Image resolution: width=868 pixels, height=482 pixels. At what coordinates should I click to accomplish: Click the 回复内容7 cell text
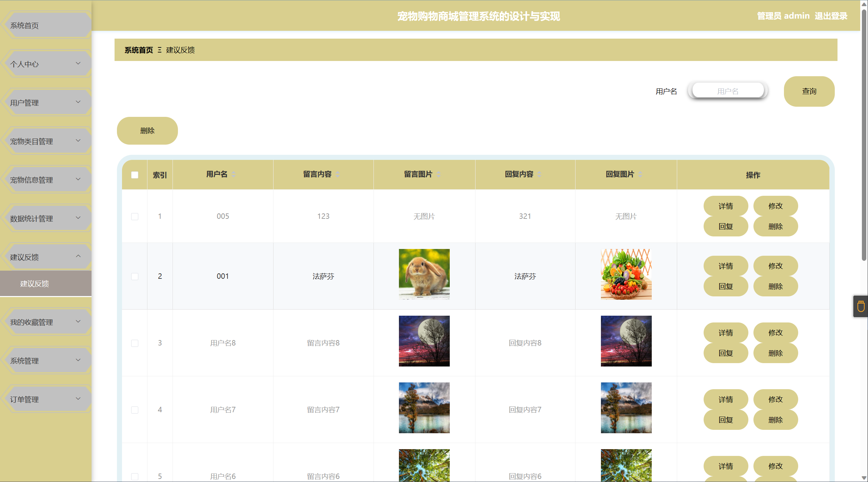pos(525,410)
